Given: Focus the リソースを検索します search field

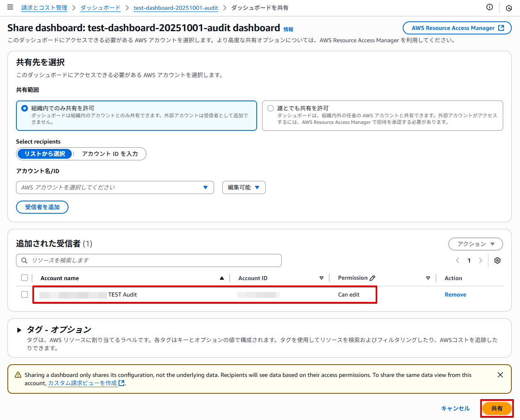Looking at the screenshot, I should (x=149, y=260).
